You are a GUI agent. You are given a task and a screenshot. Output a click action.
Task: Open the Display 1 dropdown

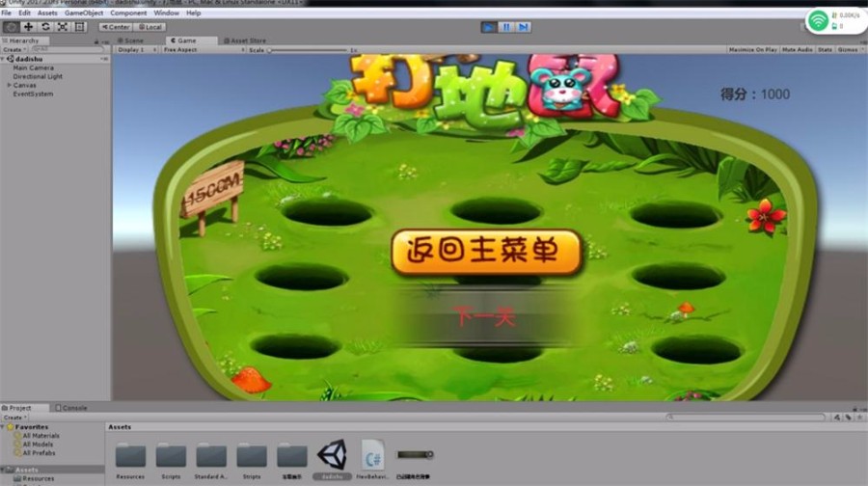pyautogui.click(x=137, y=50)
